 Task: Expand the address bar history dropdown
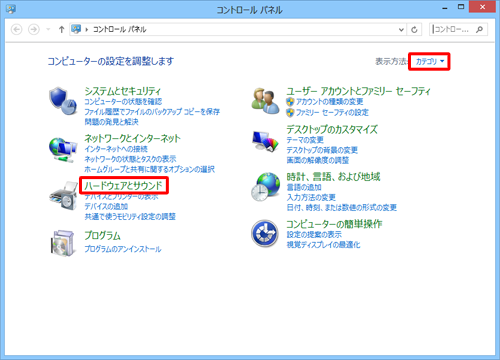(401, 30)
